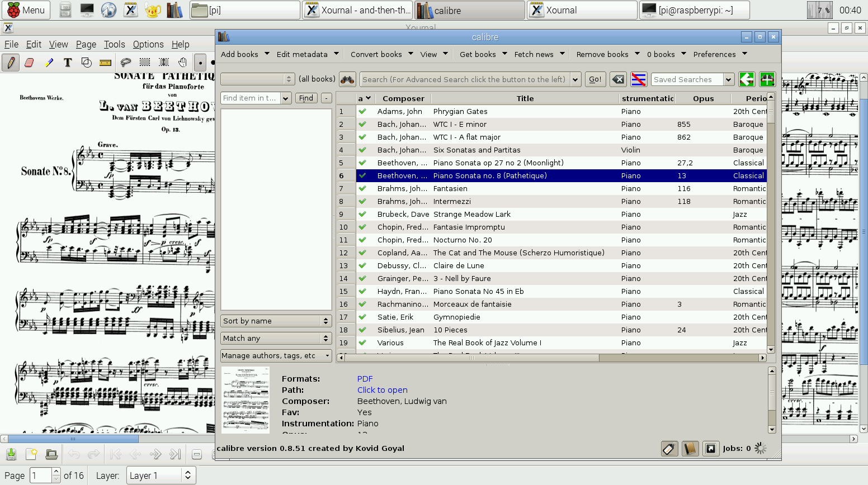Open the Options menu in Xournal
The height and width of the screenshot is (485, 868).
[148, 44]
